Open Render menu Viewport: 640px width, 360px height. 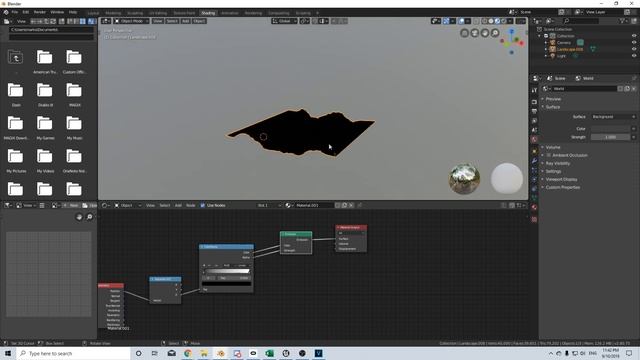[x=40, y=12]
